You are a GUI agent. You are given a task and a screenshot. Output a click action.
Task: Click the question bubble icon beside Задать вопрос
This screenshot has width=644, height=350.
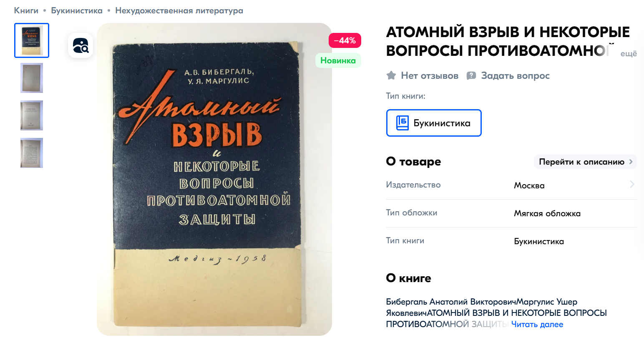(471, 75)
